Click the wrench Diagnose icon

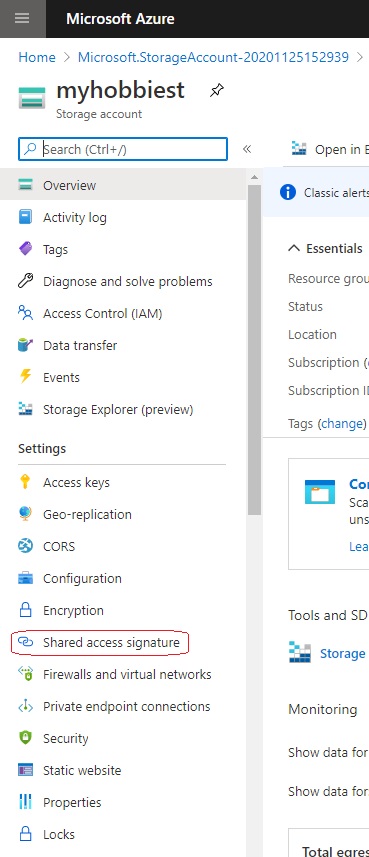point(26,281)
